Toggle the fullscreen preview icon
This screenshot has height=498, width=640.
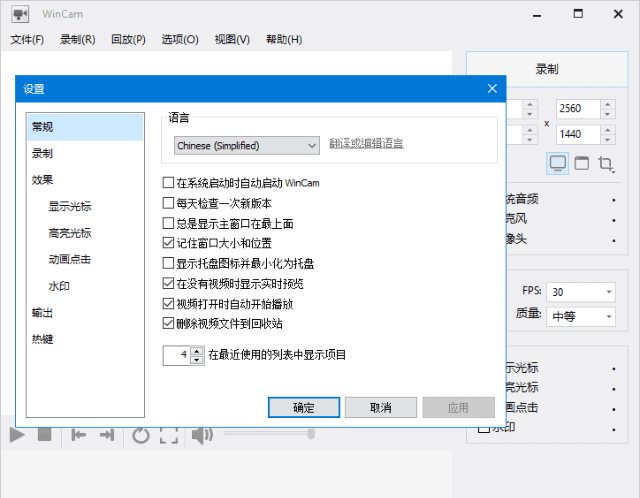pyautogui.click(x=169, y=435)
